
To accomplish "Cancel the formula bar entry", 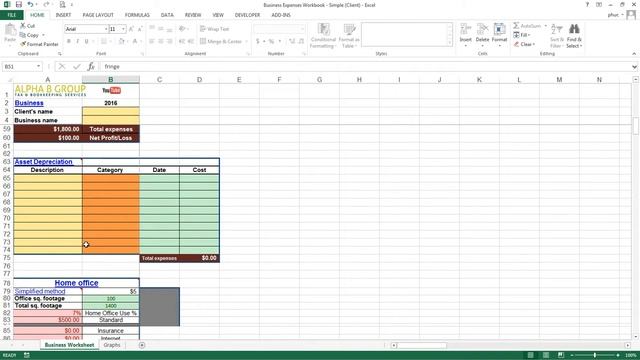I will 62,67.
